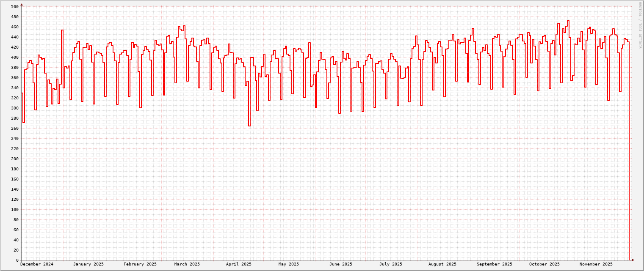Select the February 2025 axis label
Screen dimensions: 644x271
click(x=140, y=264)
